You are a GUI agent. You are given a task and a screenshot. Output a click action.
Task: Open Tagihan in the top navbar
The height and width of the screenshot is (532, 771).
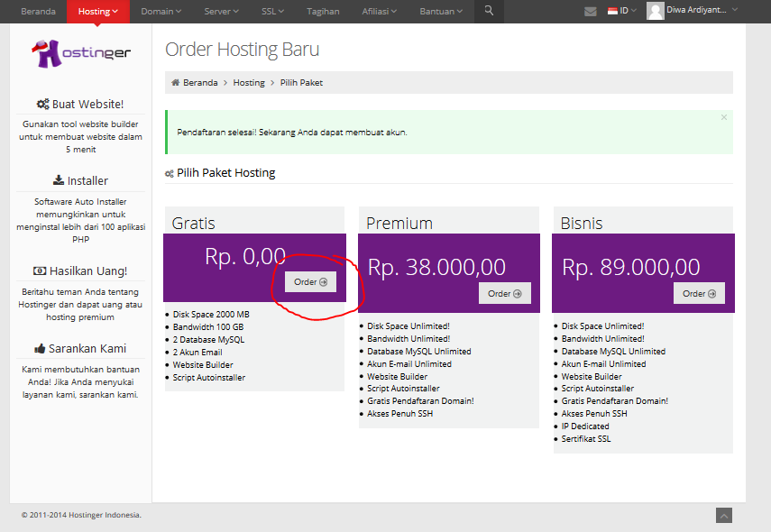323,12
